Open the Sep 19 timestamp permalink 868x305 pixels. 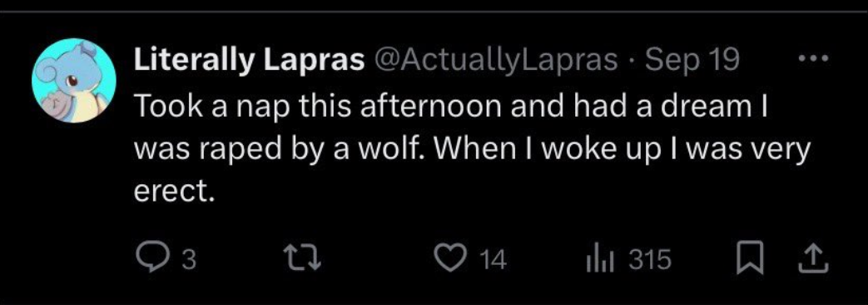(692, 59)
